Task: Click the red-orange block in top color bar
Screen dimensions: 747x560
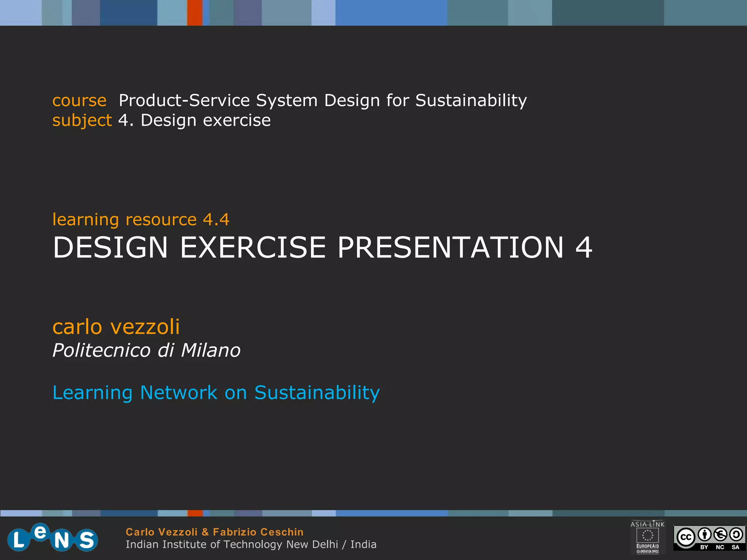Action: [195, 13]
